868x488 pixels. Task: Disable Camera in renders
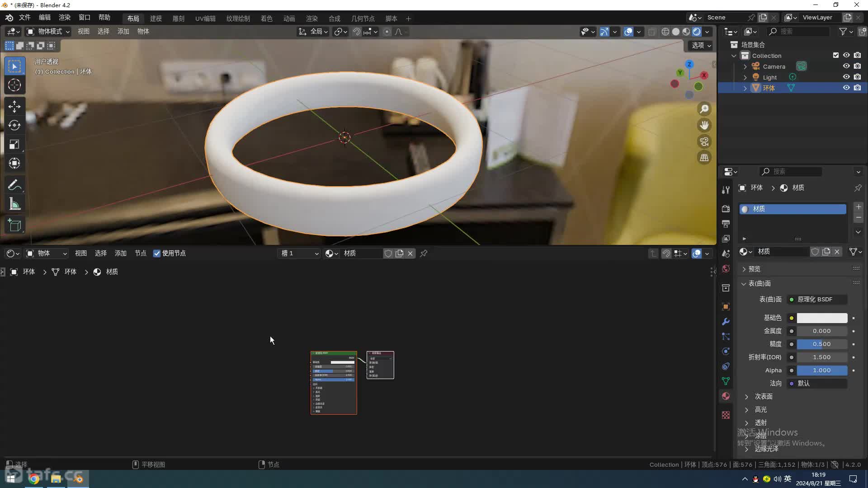point(857,66)
